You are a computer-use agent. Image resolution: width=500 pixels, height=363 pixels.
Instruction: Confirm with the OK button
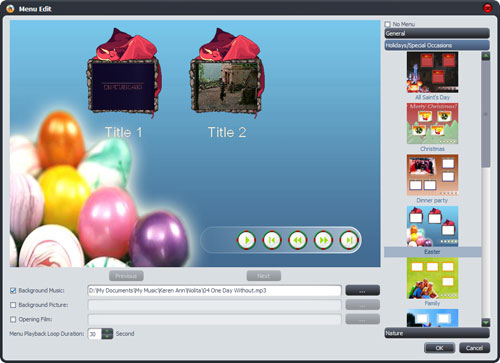[x=440, y=348]
